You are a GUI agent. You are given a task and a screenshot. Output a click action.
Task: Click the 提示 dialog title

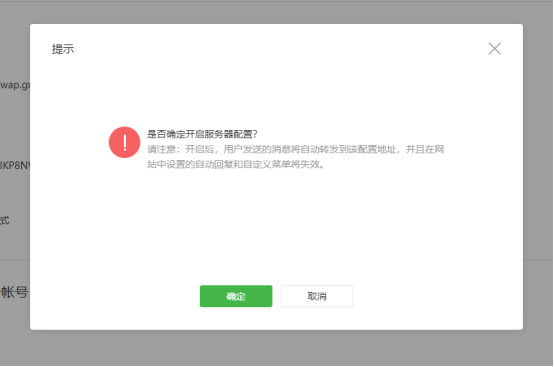coord(63,49)
